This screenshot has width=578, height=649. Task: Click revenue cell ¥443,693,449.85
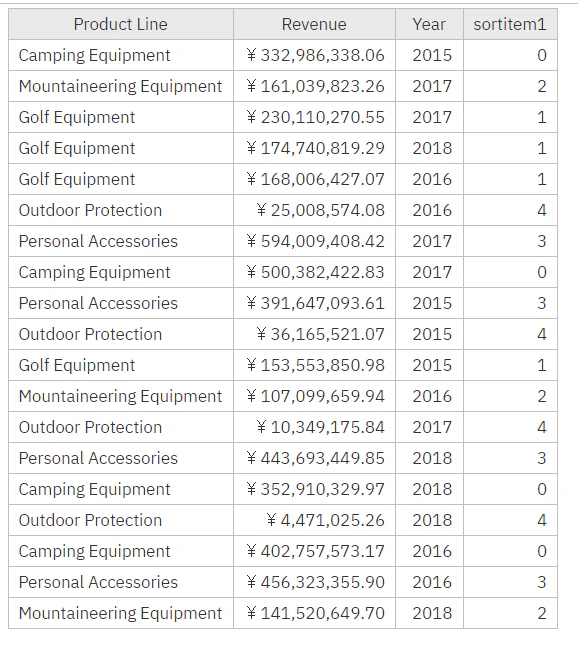315,458
